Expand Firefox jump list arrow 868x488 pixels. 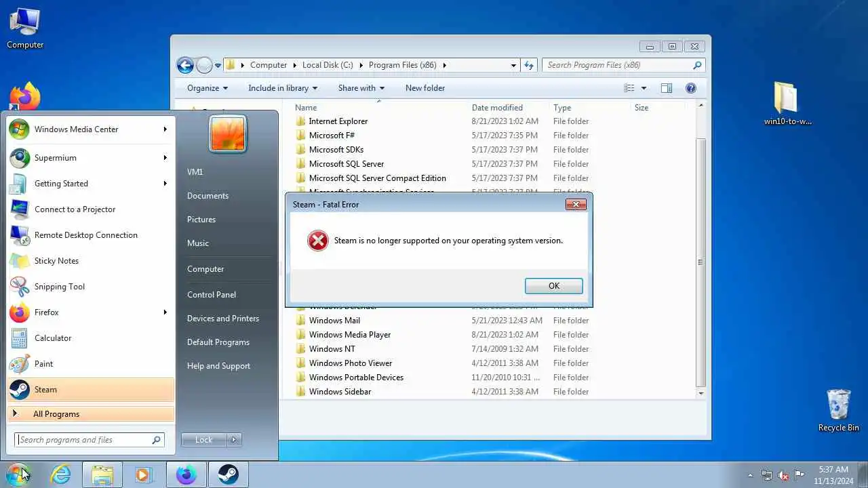(165, 312)
